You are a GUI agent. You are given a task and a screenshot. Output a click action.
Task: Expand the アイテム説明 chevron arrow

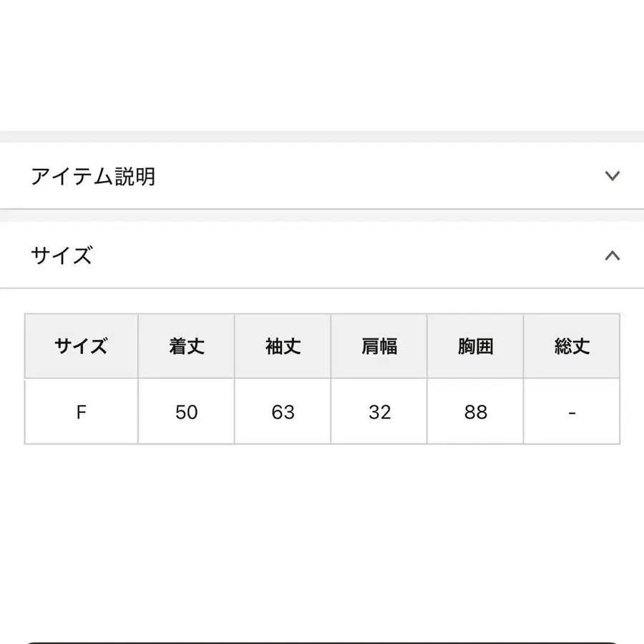pyautogui.click(x=612, y=176)
